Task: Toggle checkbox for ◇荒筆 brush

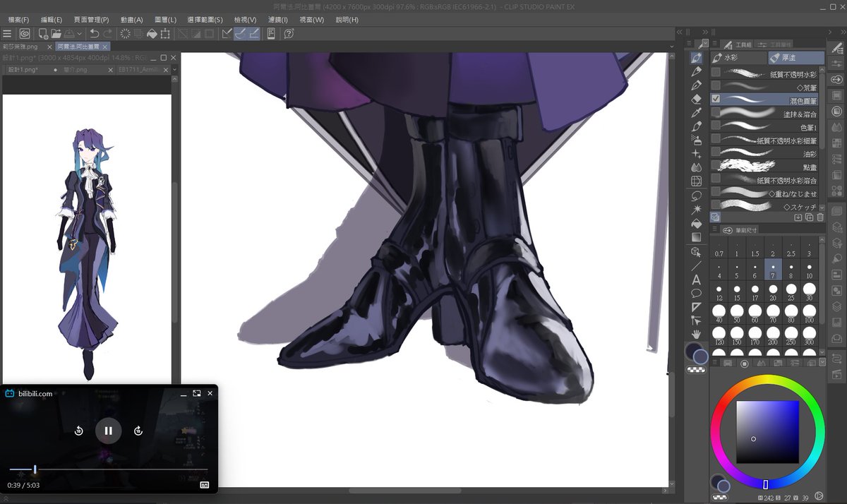Action: [716, 86]
